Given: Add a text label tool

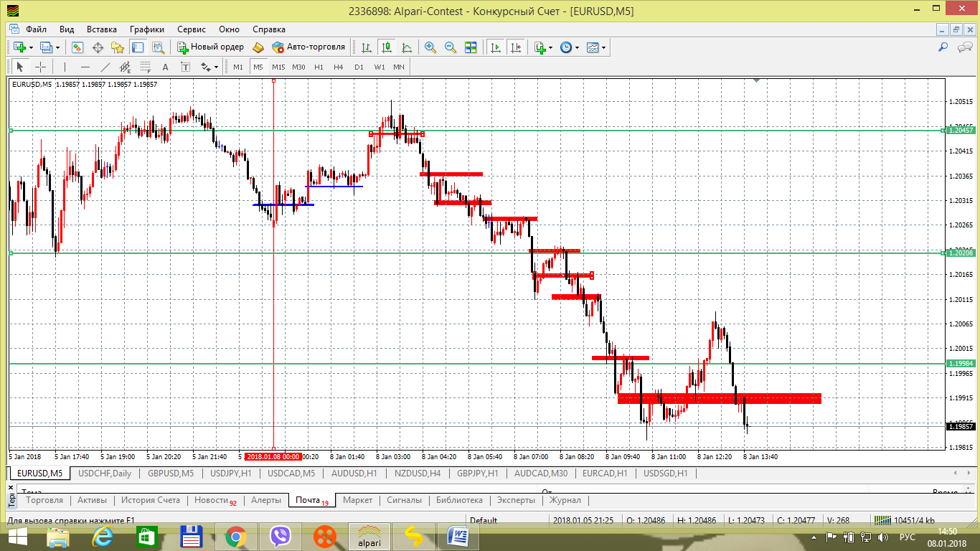Looking at the screenshot, I should 165,67.
